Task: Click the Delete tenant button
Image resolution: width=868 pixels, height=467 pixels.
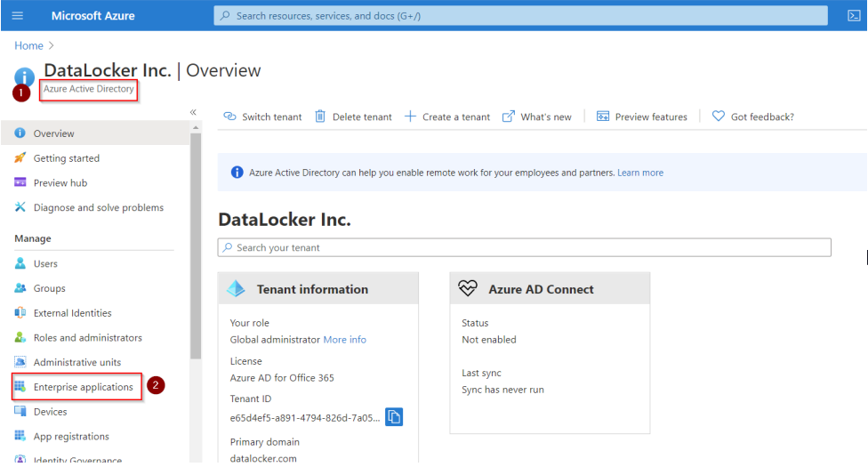Action: (x=353, y=117)
